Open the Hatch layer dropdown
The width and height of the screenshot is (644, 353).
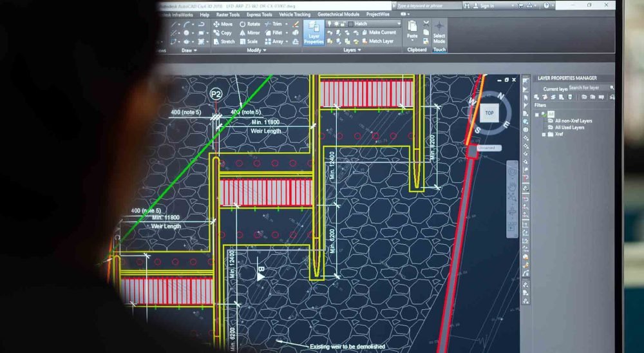397,24
